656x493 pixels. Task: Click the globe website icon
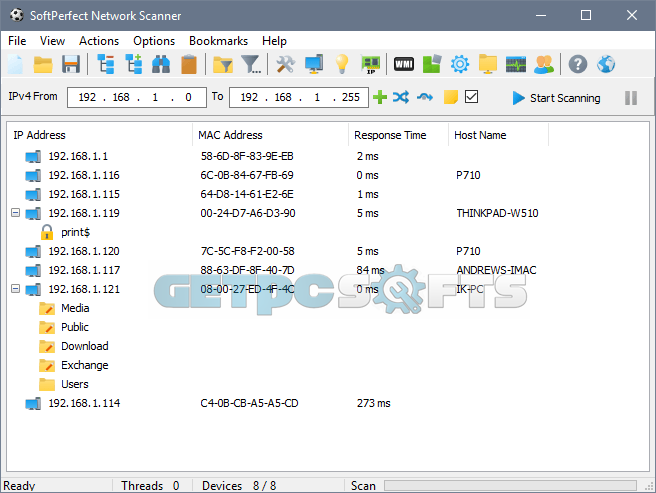tap(606, 64)
